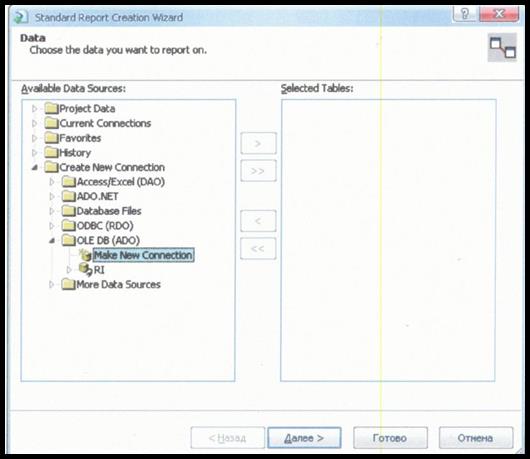The width and height of the screenshot is (530, 459).
Task: Click the database link icon in header
Action: tap(502, 48)
